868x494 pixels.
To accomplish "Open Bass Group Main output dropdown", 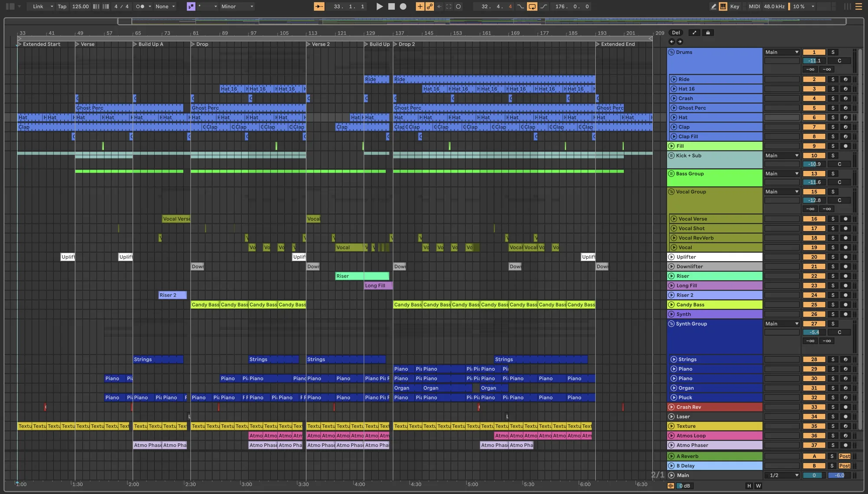I will pos(782,173).
